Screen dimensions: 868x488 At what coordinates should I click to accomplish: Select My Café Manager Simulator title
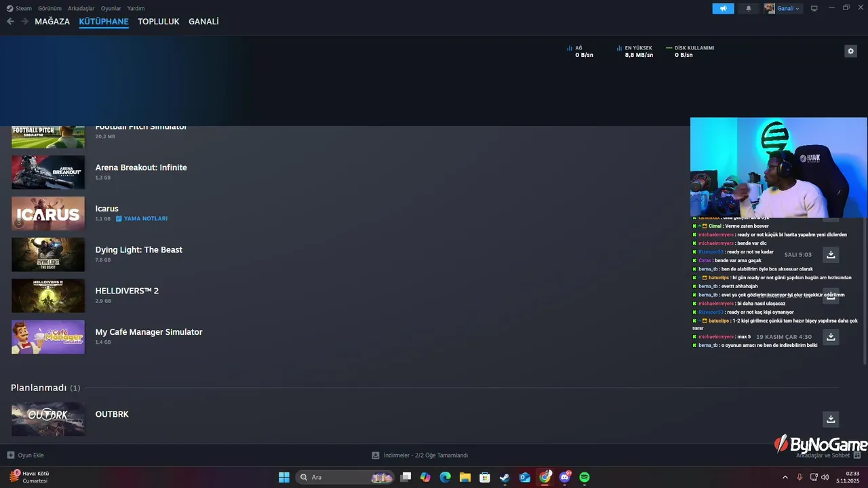[149, 332]
